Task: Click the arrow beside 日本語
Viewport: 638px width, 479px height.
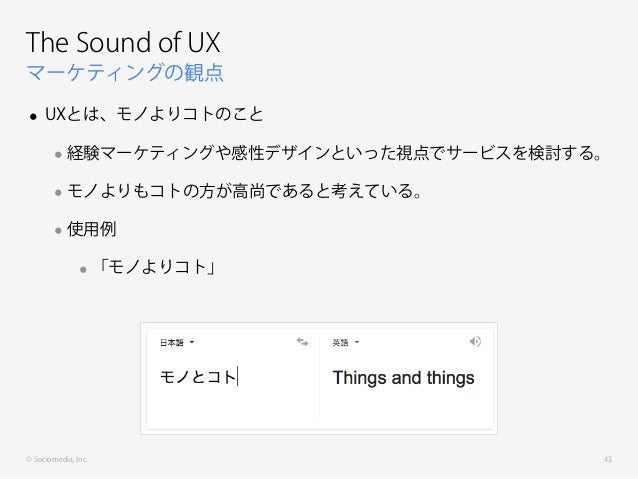Action: pyautogui.click(x=192, y=342)
